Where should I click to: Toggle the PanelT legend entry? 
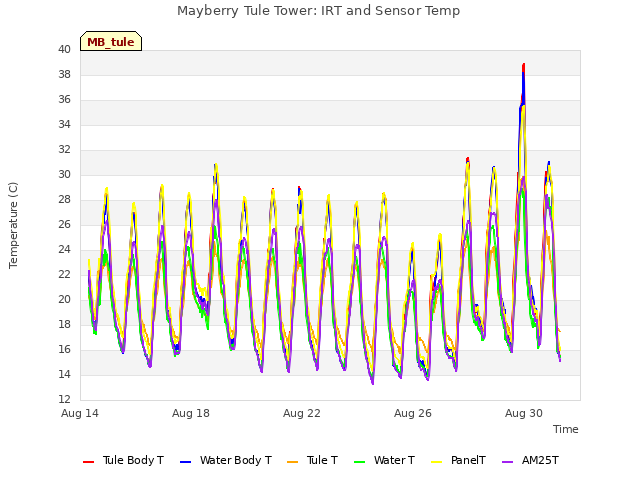458,460
